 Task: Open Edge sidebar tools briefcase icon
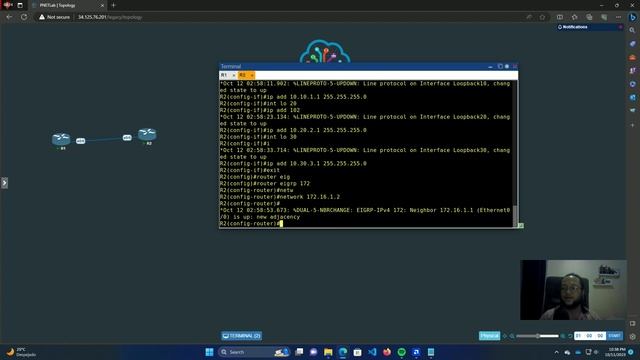pos(633,57)
